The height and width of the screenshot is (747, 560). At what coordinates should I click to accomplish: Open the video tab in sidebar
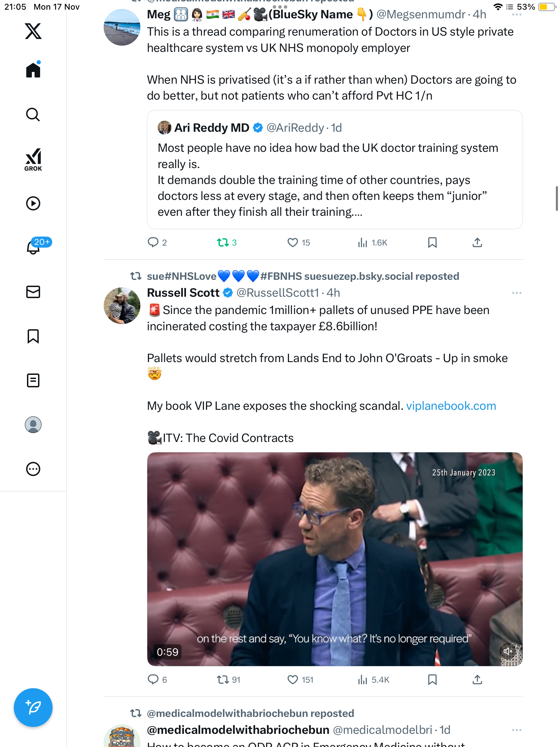pyautogui.click(x=33, y=203)
